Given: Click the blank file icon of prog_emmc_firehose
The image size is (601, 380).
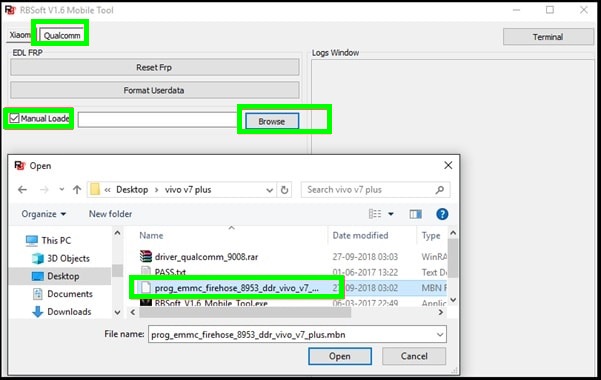Looking at the screenshot, I should (x=146, y=288).
